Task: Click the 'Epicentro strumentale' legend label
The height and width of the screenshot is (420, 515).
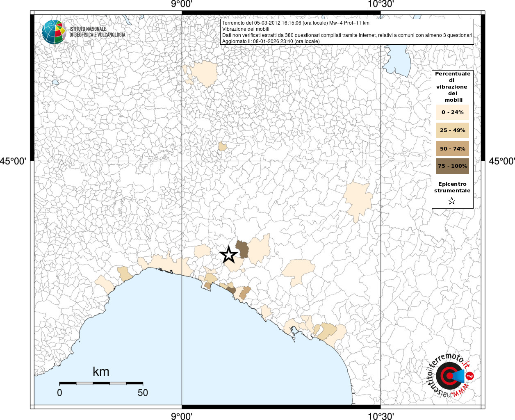Action: point(452,187)
